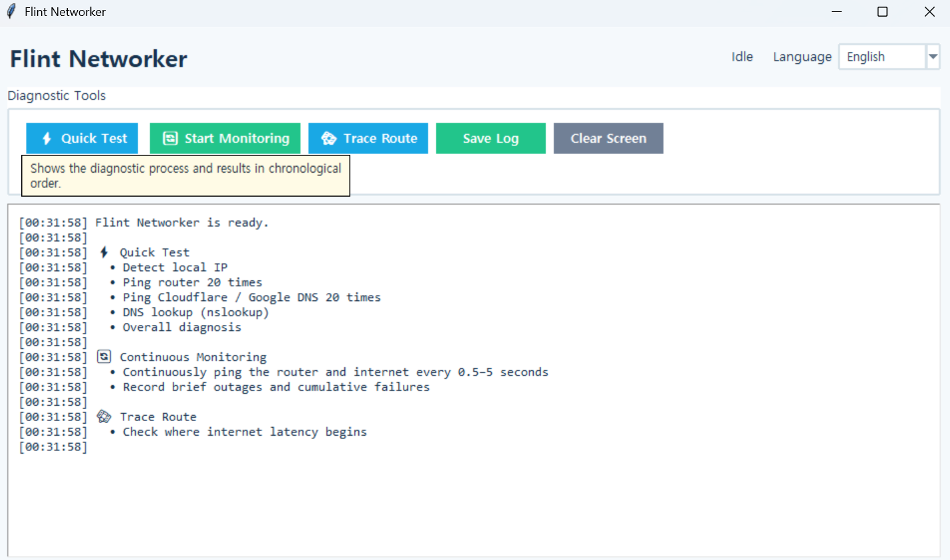This screenshot has width=950, height=560.
Task: Click the "Language" label
Action: 802,57
